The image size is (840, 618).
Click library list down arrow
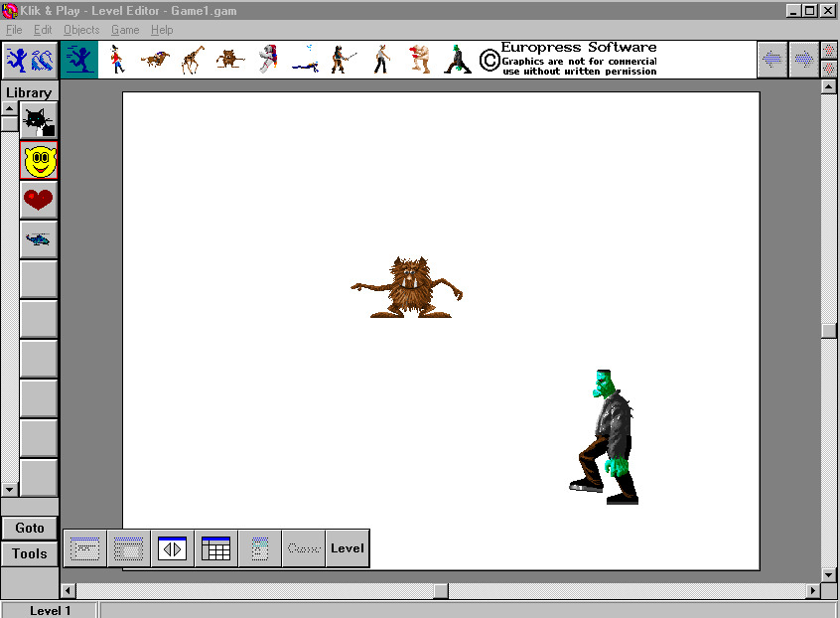tap(10, 490)
